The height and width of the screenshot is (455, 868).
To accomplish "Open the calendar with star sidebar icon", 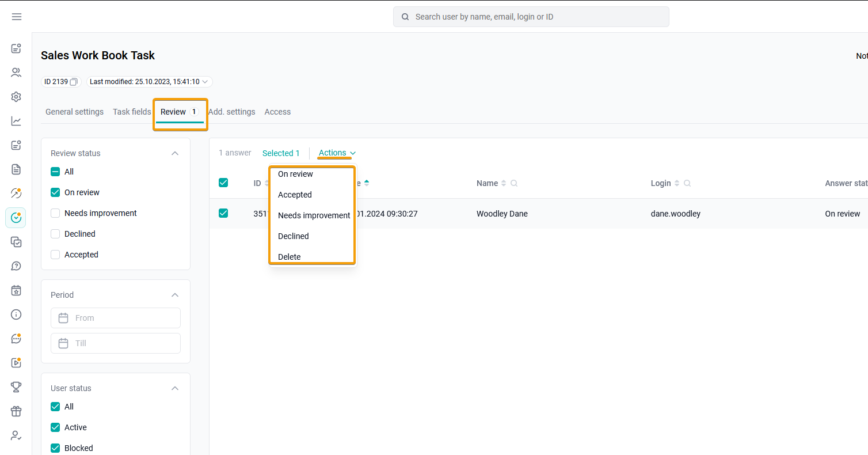I will pos(16,290).
